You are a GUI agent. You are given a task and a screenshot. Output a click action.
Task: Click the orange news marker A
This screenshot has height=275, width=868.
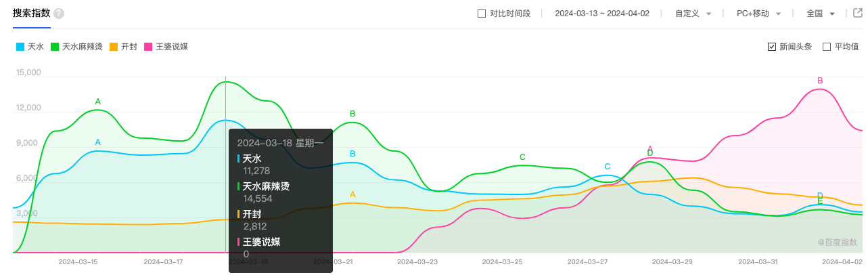352,194
